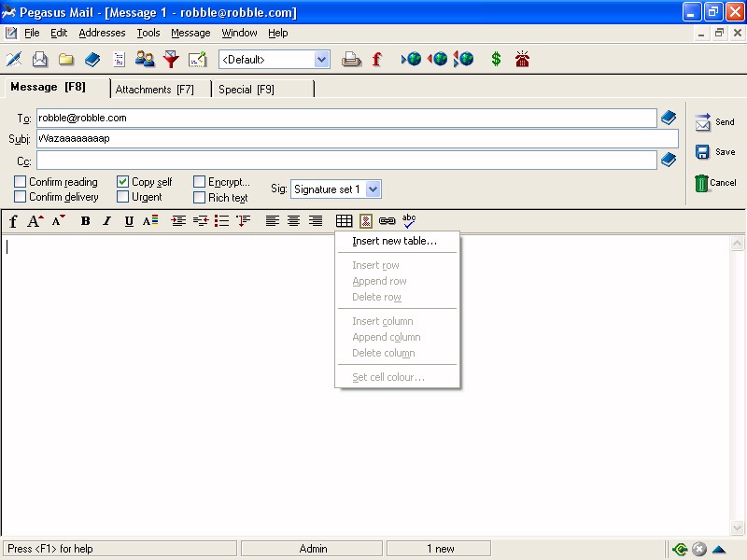Click the green arrow icon in the status bar
Image resolution: width=747 pixels, height=560 pixels.
(680, 549)
